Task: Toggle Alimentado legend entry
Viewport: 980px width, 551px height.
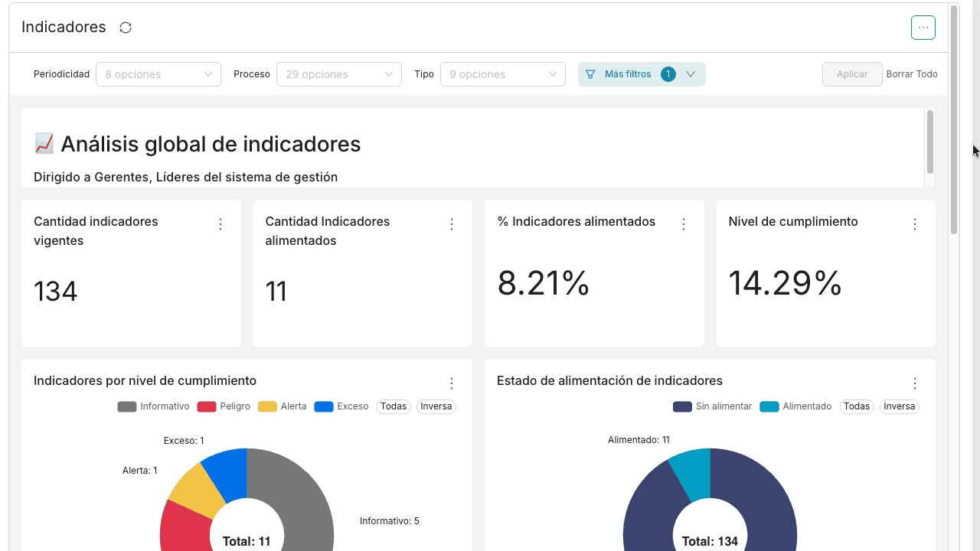Action: 795,406
